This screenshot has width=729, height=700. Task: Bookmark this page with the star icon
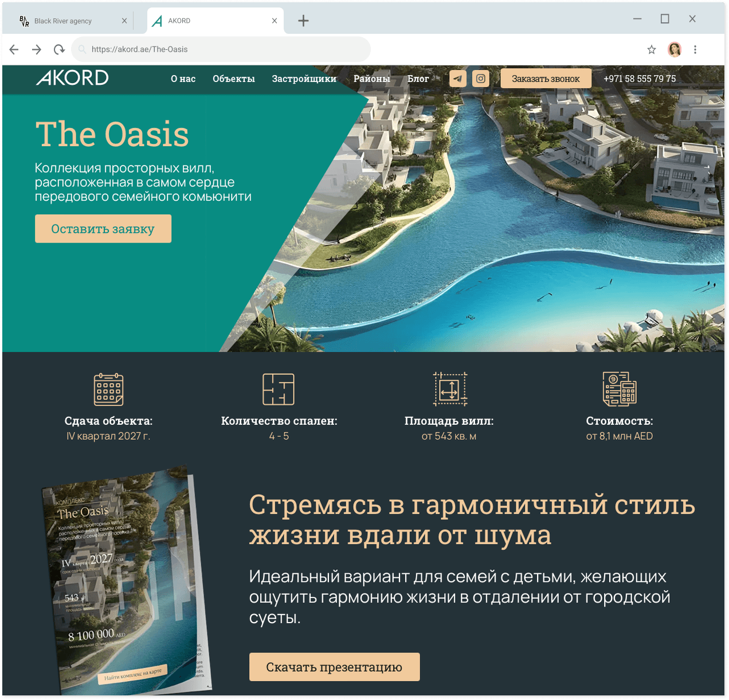click(652, 50)
